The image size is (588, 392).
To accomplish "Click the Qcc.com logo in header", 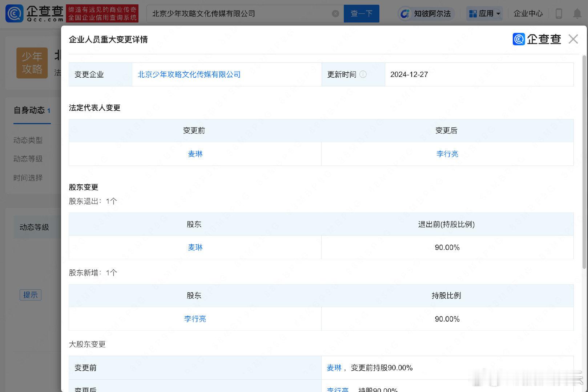I will coord(35,13).
